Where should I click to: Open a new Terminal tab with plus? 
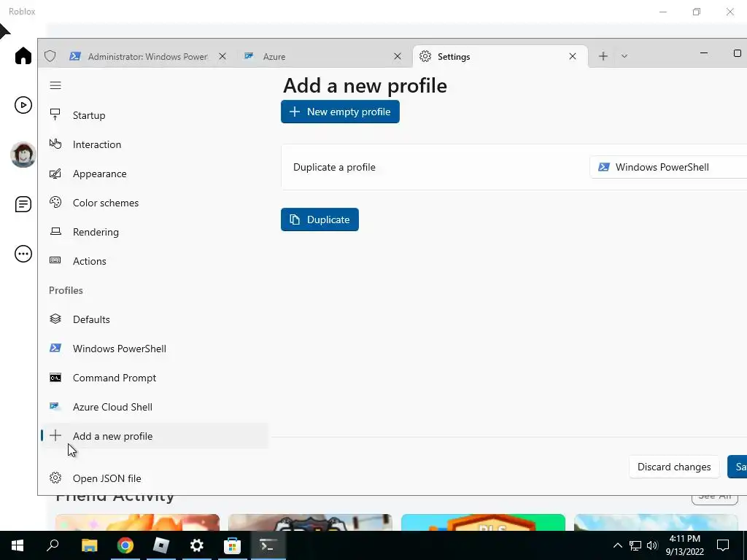click(603, 56)
